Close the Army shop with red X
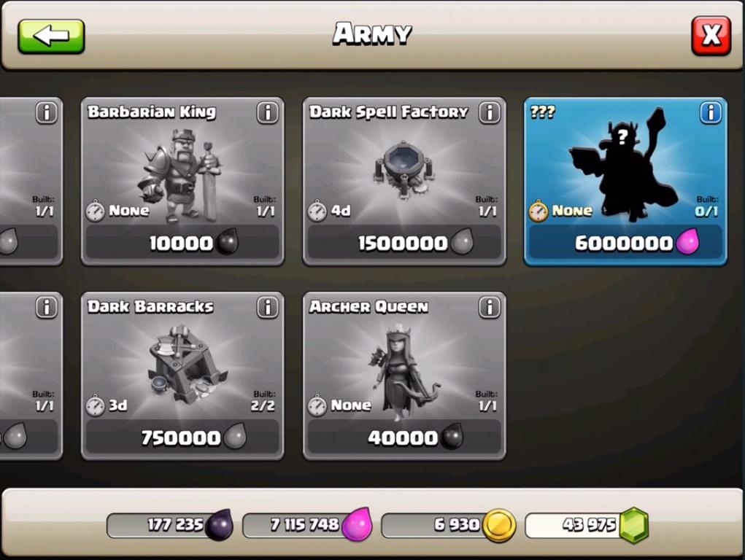Viewport: 745px width, 560px height. tap(711, 36)
